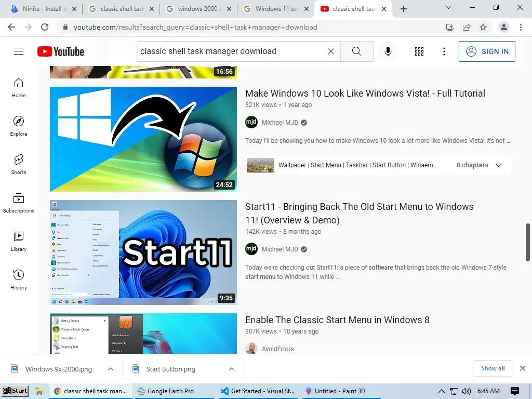Switch to Paint 3D on taskbar

[341, 391]
